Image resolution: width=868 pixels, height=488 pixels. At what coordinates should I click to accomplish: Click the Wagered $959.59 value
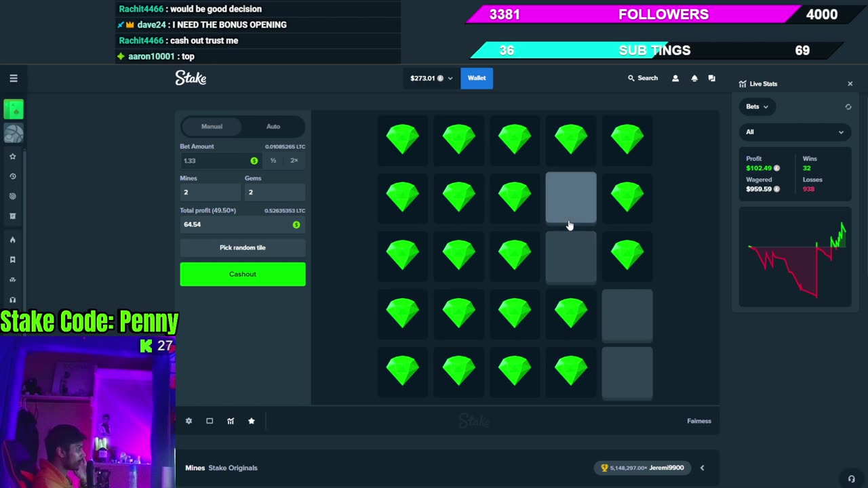point(763,189)
